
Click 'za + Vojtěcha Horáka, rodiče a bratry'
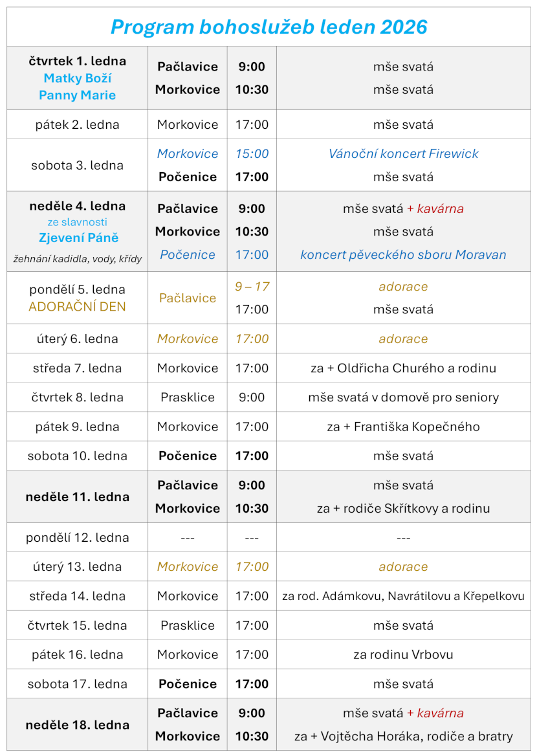click(403, 737)
